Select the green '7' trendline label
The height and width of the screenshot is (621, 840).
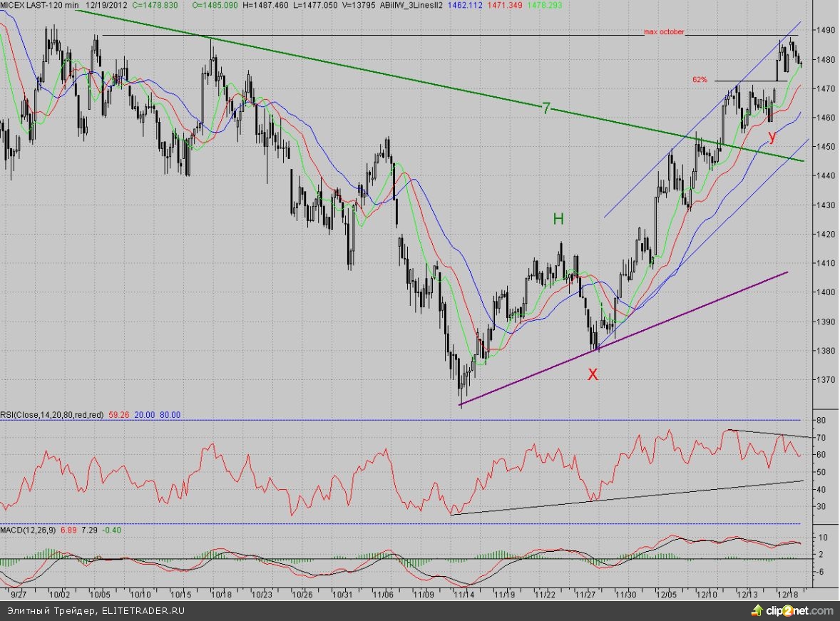(x=546, y=108)
